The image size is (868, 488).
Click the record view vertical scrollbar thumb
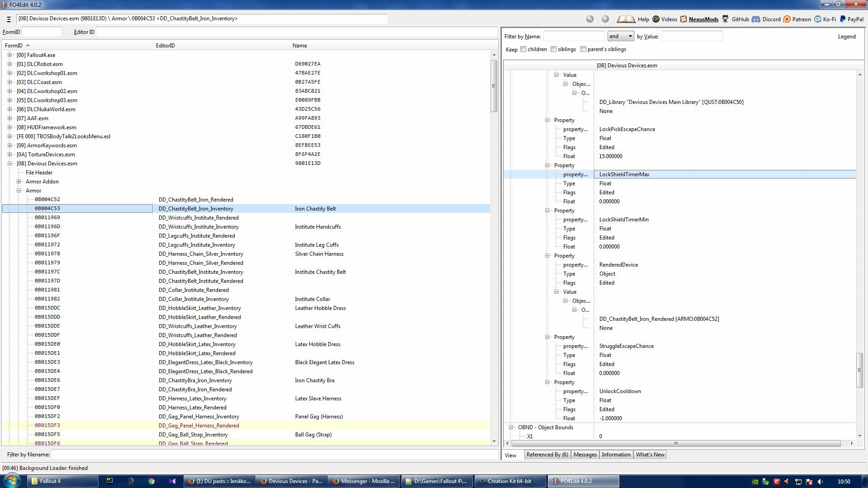tap(859, 370)
